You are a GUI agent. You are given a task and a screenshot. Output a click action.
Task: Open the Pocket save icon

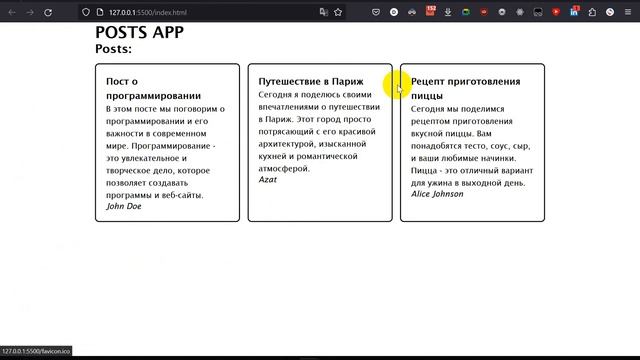tap(376, 12)
